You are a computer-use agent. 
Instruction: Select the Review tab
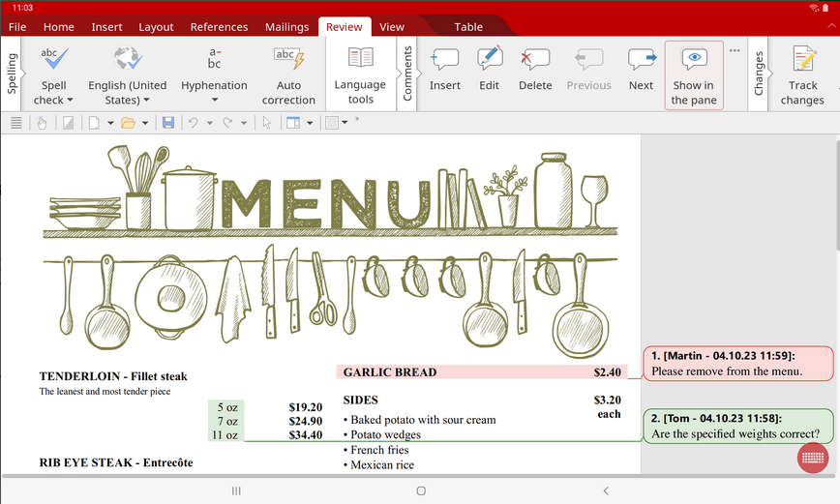pos(344,27)
